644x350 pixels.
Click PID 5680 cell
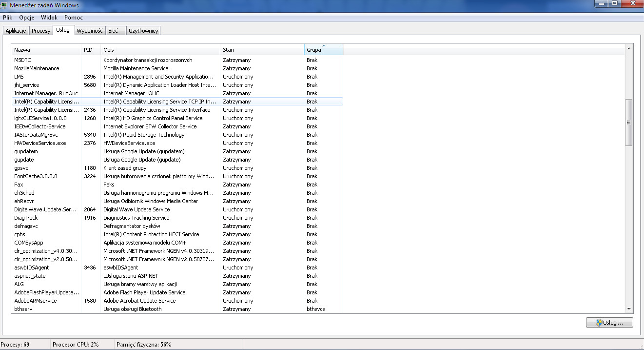pos(90,85)
